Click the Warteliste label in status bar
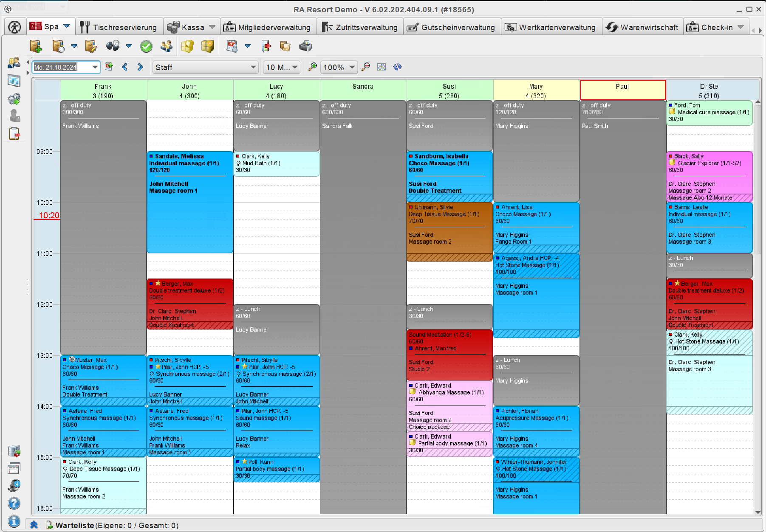Viewport: 766px width, 532px height. 74,525
